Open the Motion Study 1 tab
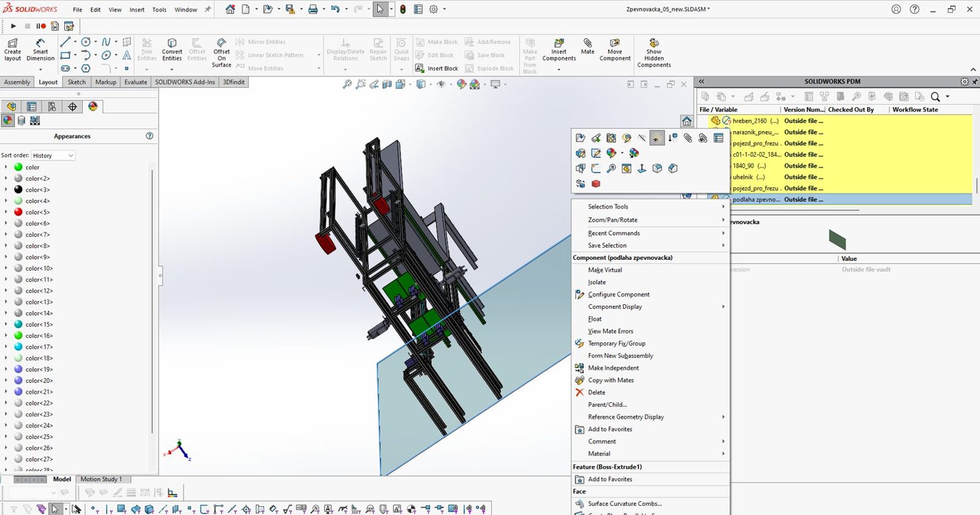The image size is (980, 515). (x=101, y=479)
